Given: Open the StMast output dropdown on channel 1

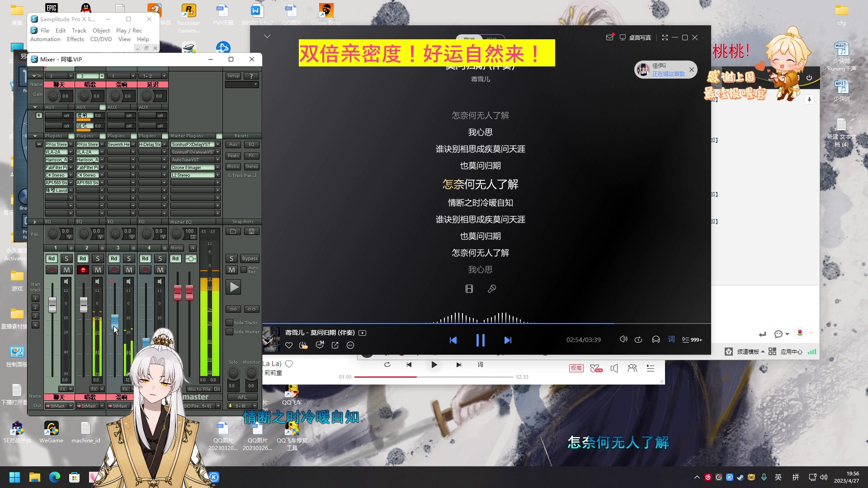Looking at the screenshot, I should click(71, 406).
